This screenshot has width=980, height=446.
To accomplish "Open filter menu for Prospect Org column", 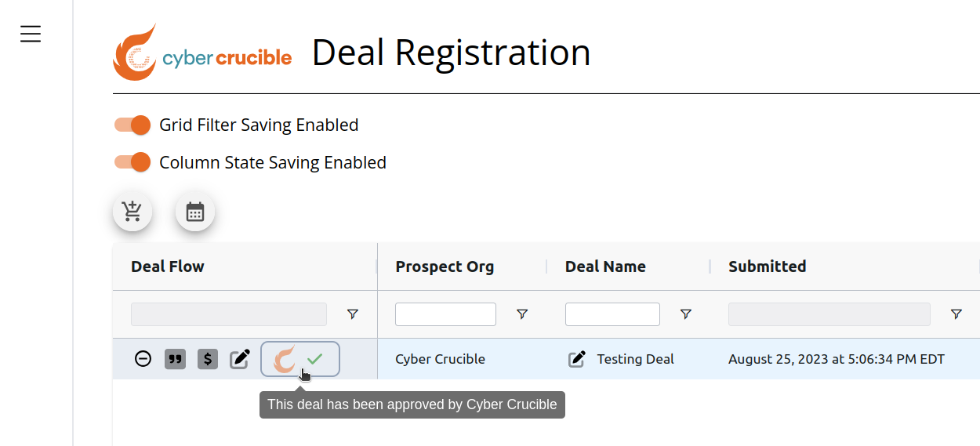I will click(x=522, y=314).
